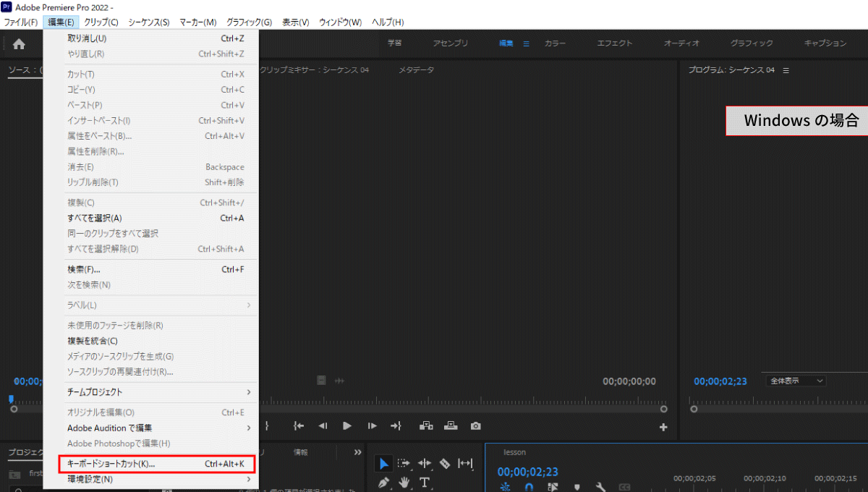Viewport: 868px width, 492px height.
Task: Select the Type tool
Action: (x=425, y=483)
